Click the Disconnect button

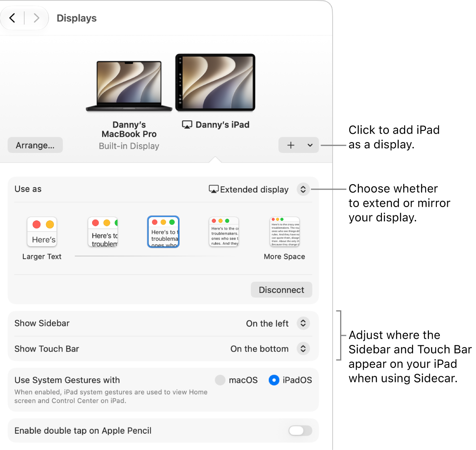[x=281, y=290]
